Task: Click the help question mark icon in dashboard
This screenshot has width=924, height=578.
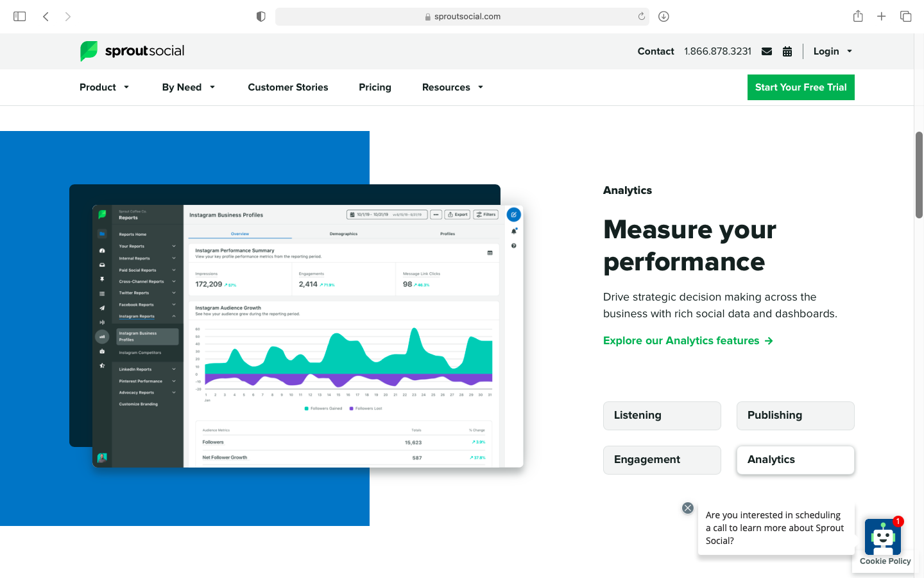Action: point(513,246)
